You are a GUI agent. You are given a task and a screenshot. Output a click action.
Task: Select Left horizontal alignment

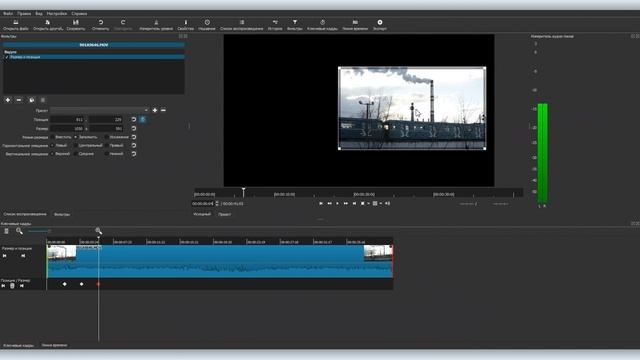click(x=52, y=145)
